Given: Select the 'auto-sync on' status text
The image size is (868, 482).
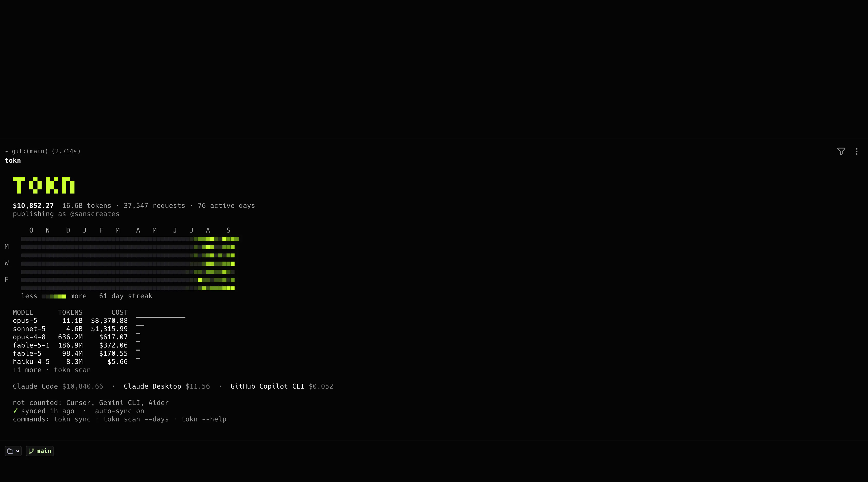Looking at the screenshot, I should (x=120, y=411).
